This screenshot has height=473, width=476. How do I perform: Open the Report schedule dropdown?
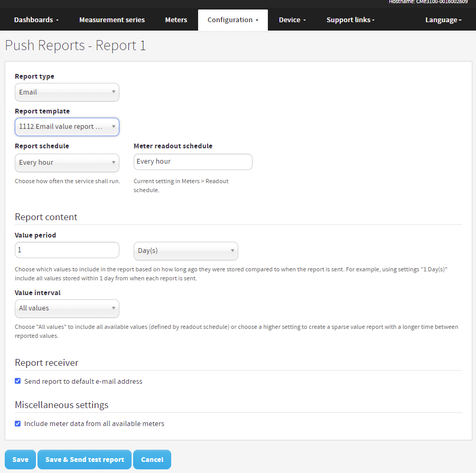[x=67, y=162]
